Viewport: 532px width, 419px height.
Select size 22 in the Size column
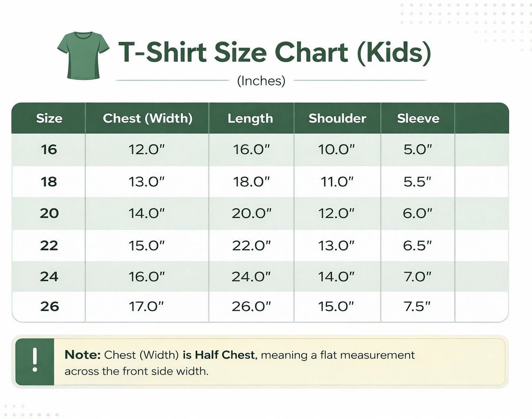click(x=49, y=246)
